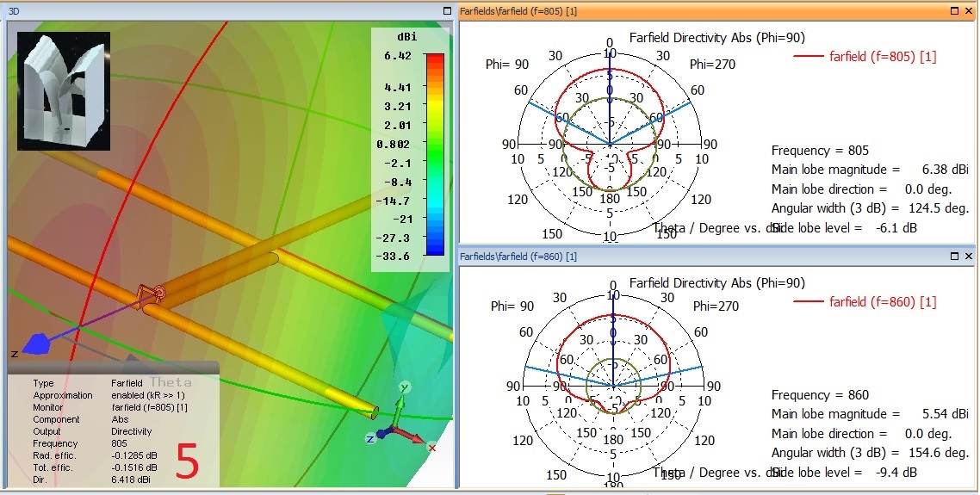The height and width of the screenshot is (495, 980).
Task: Select the Farfields\farfield (f=860) [1] title bar
Action: (x=716, y=257)
